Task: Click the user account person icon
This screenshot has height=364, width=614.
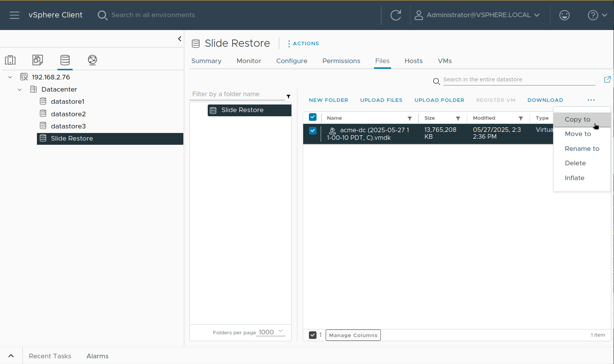Action: point(418,15)
